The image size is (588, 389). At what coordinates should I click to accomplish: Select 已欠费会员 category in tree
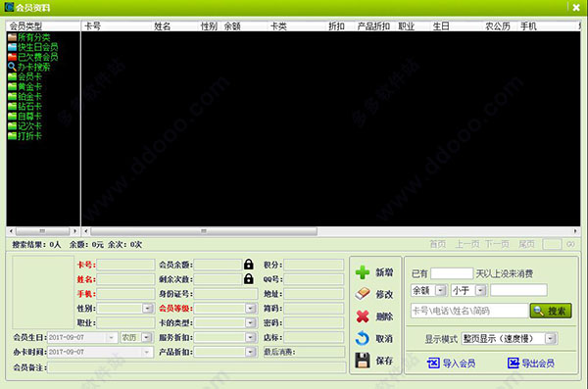[33, 57]
